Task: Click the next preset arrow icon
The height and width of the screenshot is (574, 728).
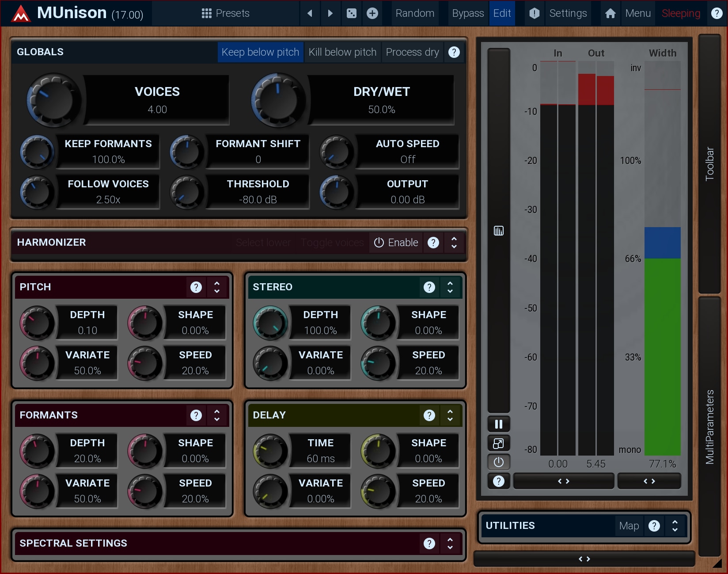Action: tap(330, 13)
